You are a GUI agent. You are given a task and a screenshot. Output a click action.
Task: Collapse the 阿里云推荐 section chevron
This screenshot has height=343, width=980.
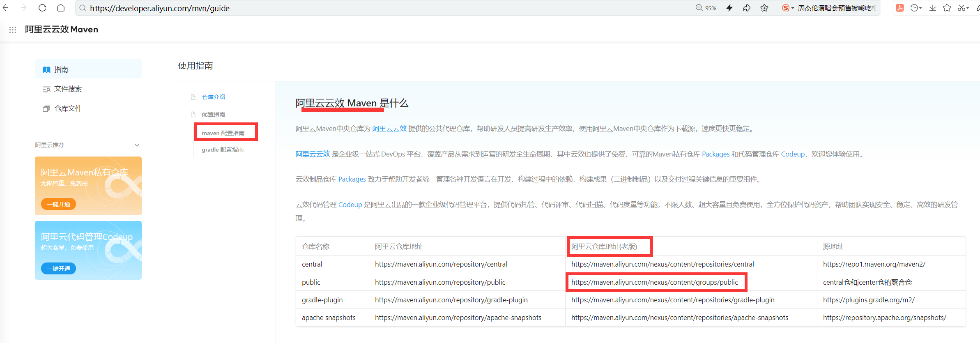click(137, 145)
